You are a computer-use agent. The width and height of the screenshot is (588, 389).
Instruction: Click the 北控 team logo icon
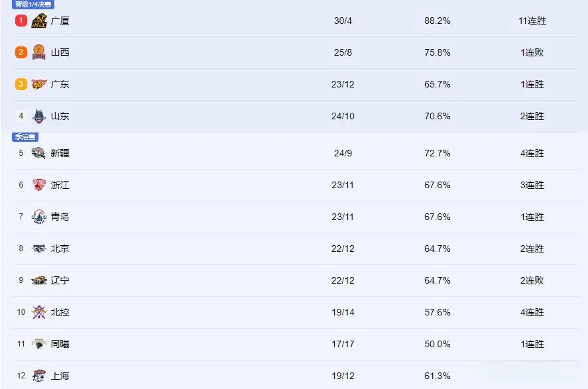tap(39, 312)
